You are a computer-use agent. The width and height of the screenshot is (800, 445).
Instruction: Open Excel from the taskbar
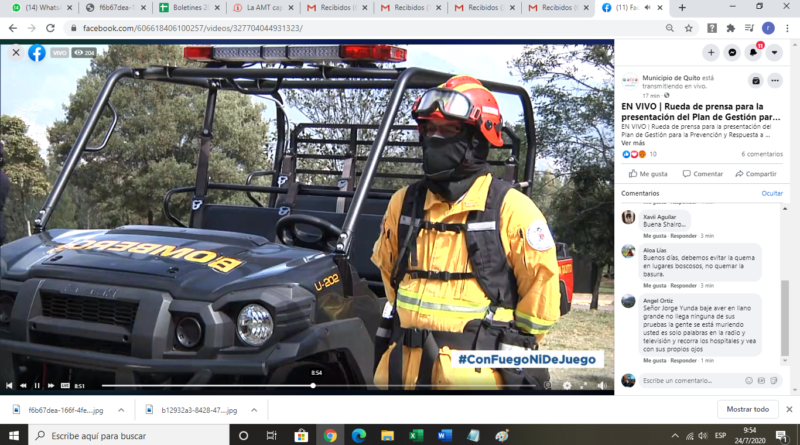pyautogui.click(x=416, y=435)
